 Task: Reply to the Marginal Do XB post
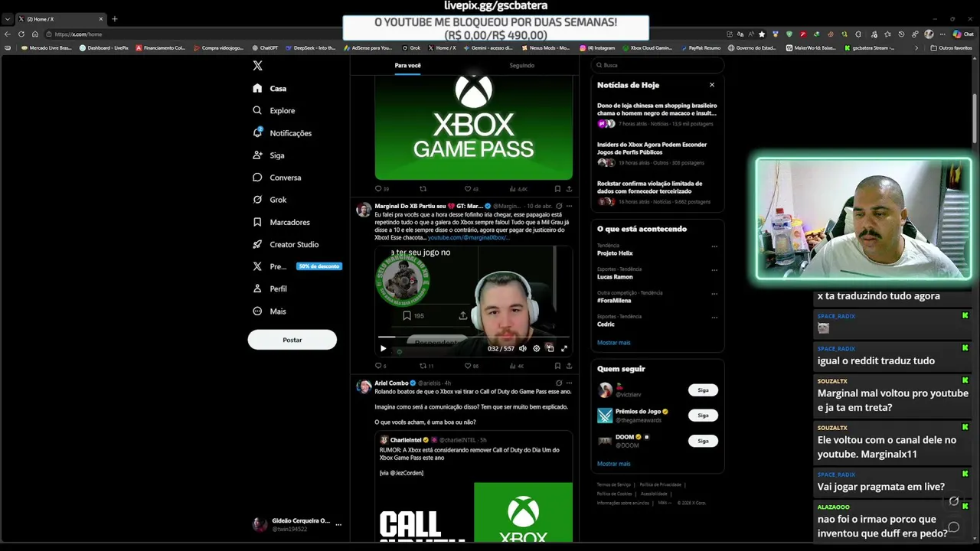click(381, 366)
